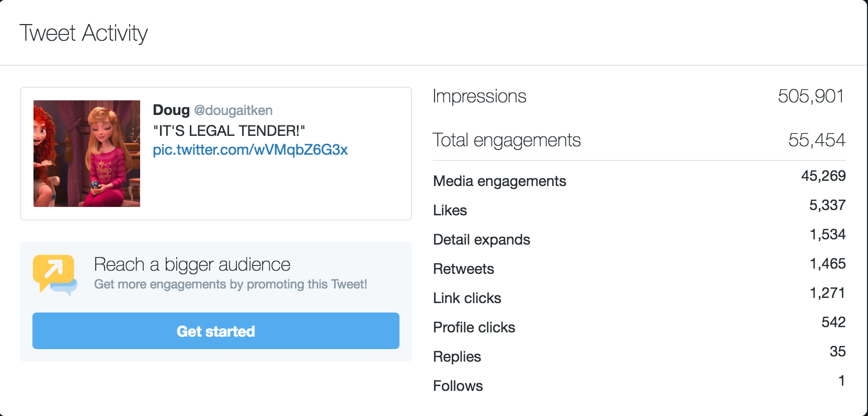868x416 pixels.
Task: Click the Doug display name
Action: click(x=171, y=110)
